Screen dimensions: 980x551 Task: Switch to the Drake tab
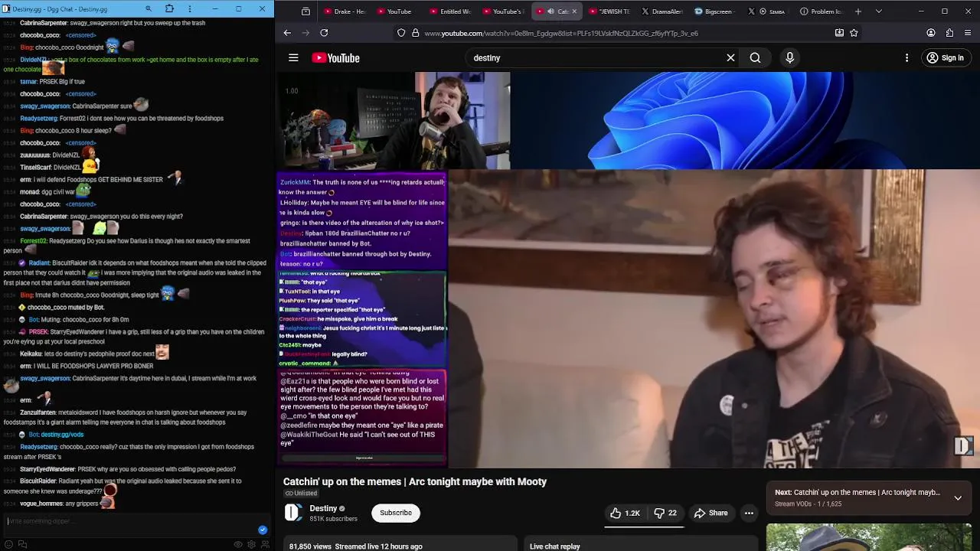point(345,11)
